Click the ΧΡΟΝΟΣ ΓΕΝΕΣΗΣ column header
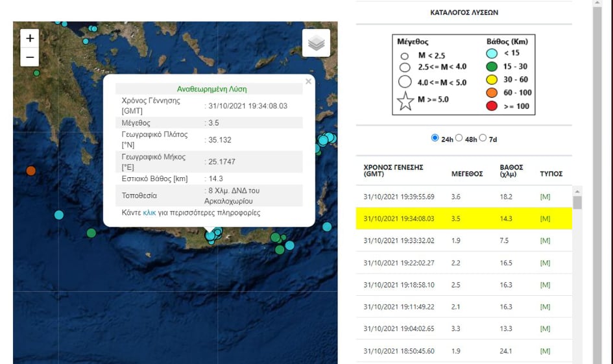Image resolution: width=613 pixels, height=364 pixels. [394, 170]
